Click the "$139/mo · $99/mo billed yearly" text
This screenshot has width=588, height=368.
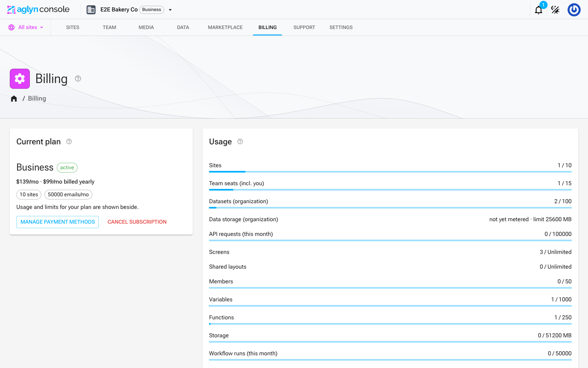(56, 182)
